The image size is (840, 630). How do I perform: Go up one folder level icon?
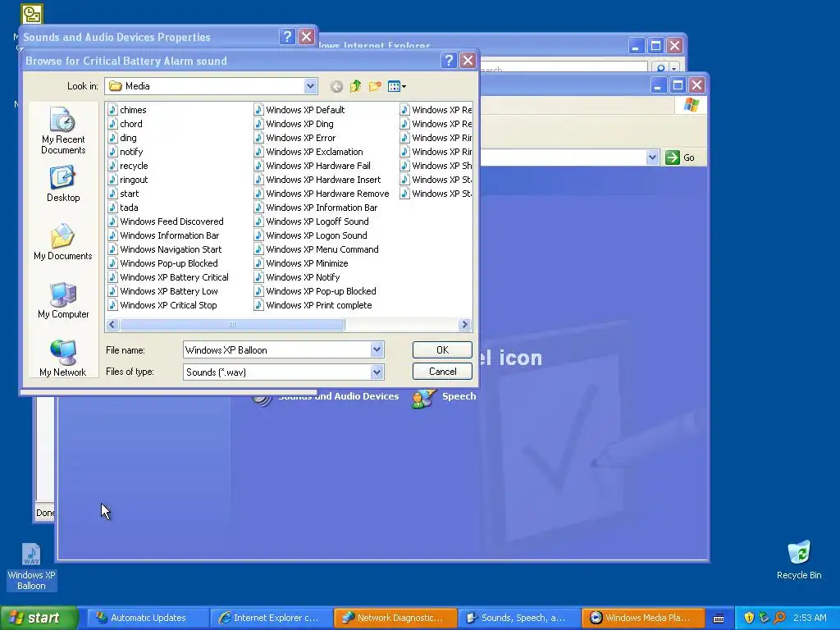tap(356, 86)
